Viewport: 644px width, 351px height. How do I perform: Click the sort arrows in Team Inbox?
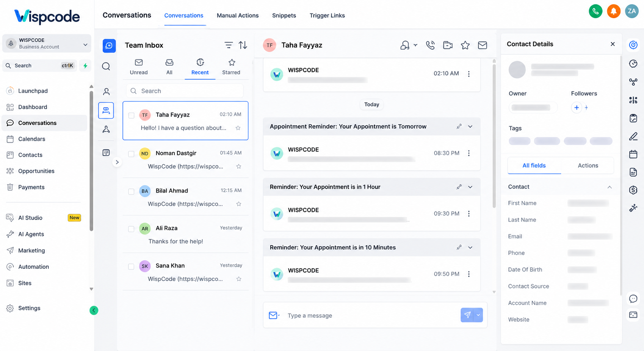tap(243, 45)
